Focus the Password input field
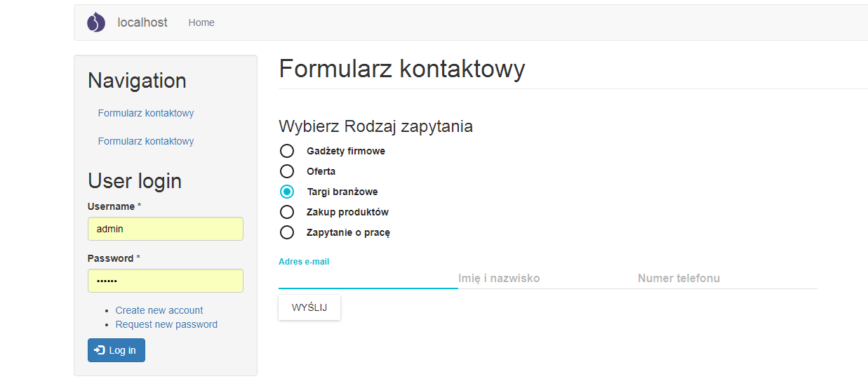Viewport: 868px width, 379px height. [166, 281]
